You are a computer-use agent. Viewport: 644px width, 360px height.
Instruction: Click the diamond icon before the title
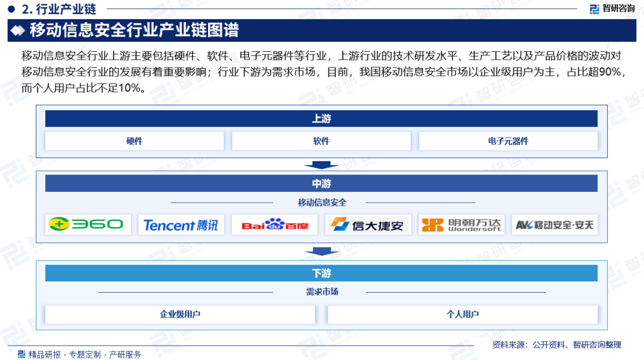coord(18,30)
